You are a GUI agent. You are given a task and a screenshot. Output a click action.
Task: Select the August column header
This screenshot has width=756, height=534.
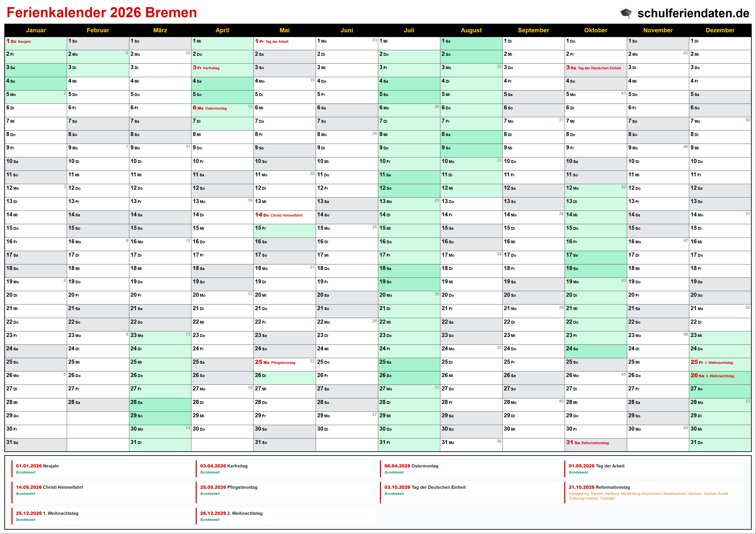coord(471,30)
